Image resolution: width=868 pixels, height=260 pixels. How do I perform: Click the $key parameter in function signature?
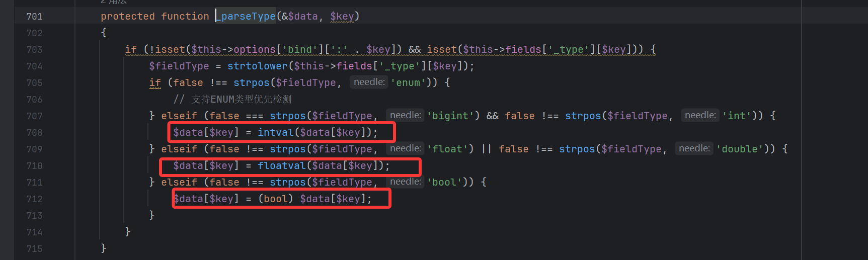342,17
